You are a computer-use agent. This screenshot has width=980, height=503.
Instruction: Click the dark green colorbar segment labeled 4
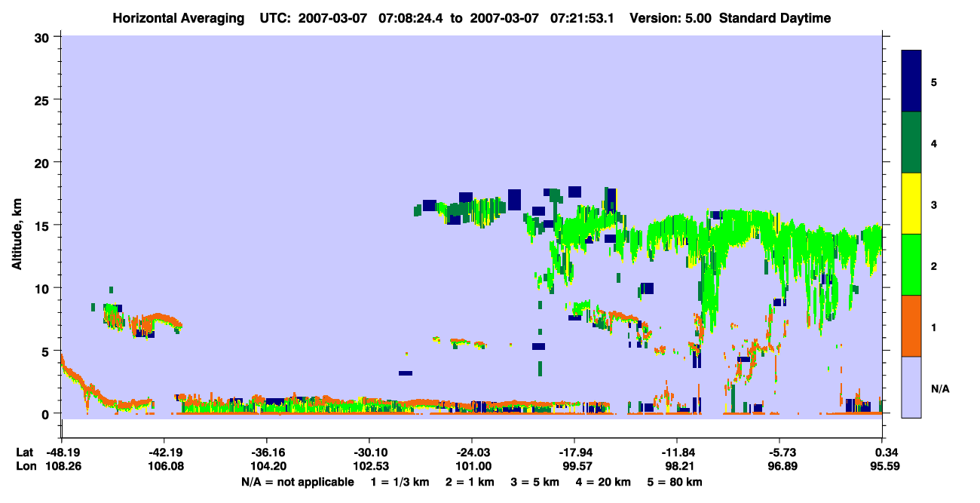[911, 143]
